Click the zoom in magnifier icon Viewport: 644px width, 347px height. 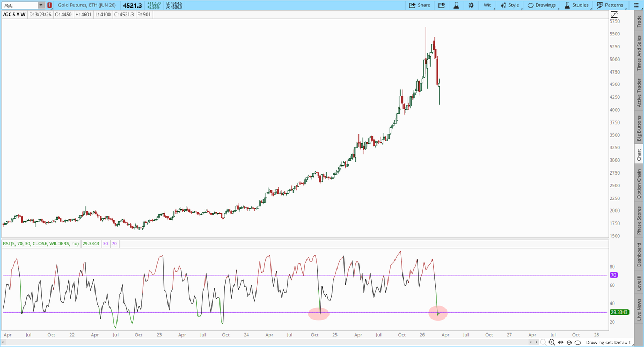(x=552, y=342)
